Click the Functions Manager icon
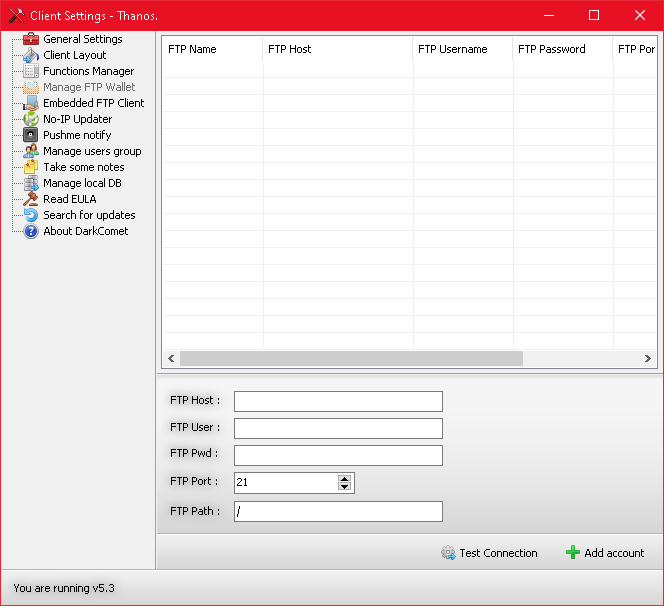Viewport: 664px width, 606px height. (31, 71)
